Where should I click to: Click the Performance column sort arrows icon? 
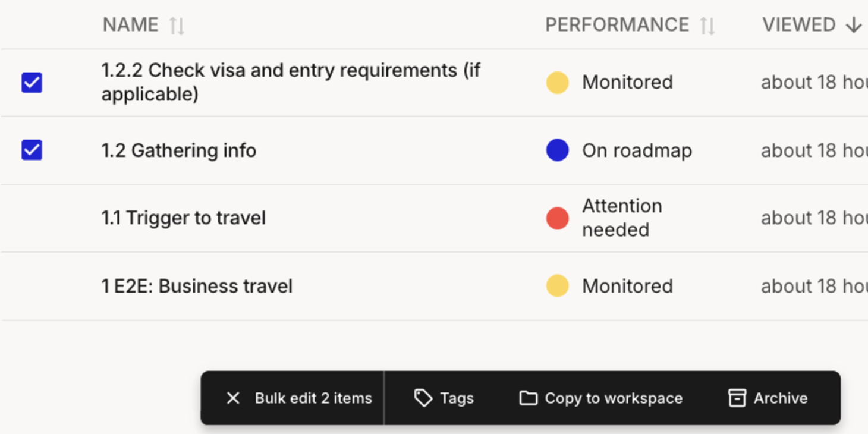point(707,26)
